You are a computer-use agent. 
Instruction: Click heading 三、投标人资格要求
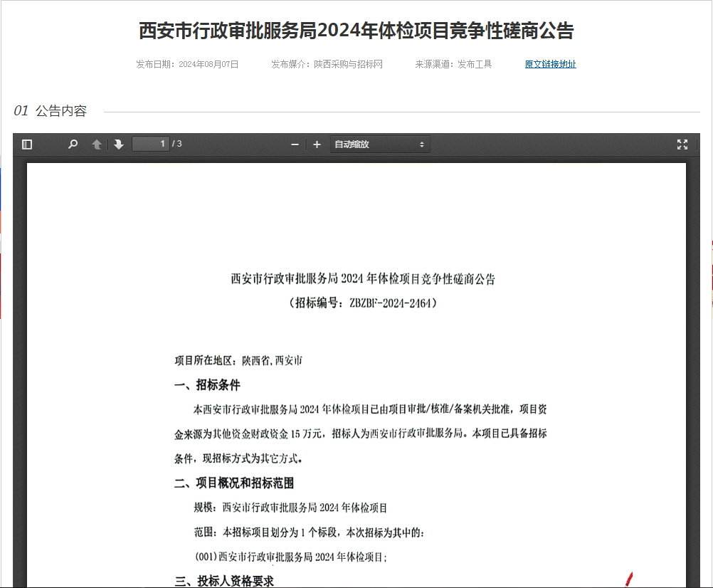tap(224, 581)
